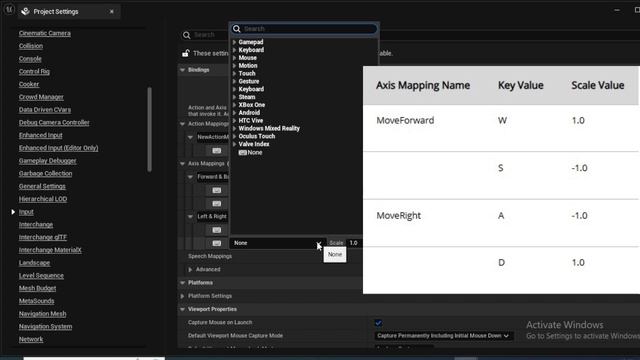Open Enhanced Input settings
This screenshot has height=360, width=640.
point(40,135)
